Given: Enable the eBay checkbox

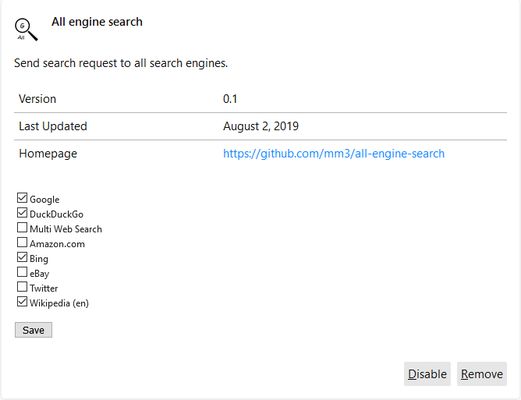Looking at the screenshot, I should pos(22,272).
